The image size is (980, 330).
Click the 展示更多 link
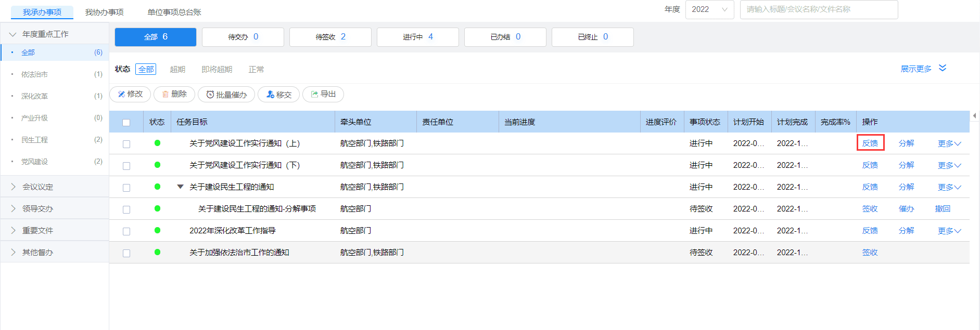coord(916,69)
